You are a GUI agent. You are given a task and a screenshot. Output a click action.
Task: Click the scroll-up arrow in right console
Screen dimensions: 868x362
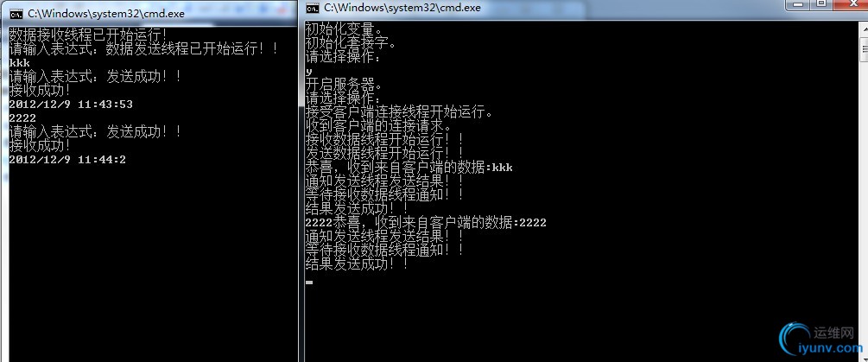click(864, 27)
